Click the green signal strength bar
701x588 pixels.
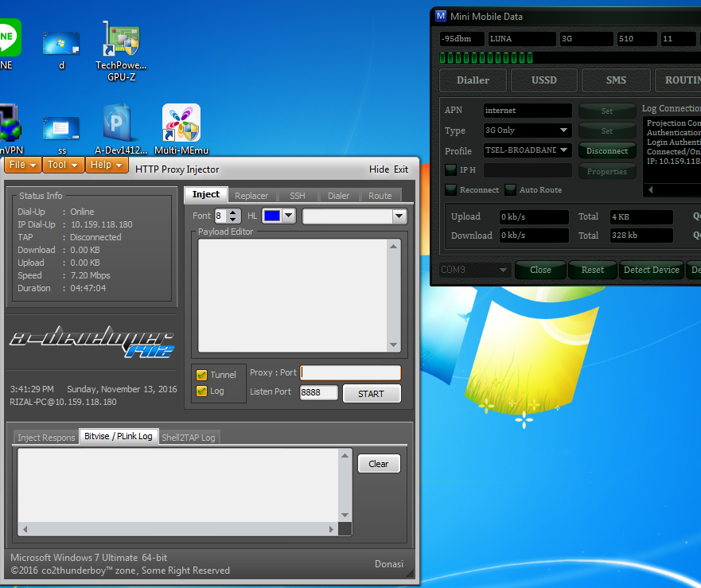(x=486, y=57)
